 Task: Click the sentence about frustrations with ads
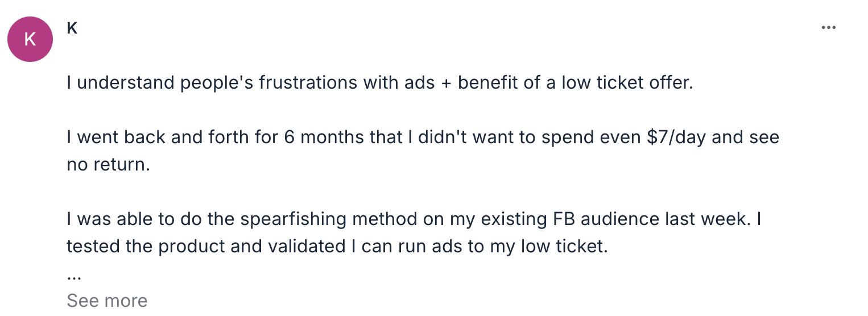click(x=380, y=83)
